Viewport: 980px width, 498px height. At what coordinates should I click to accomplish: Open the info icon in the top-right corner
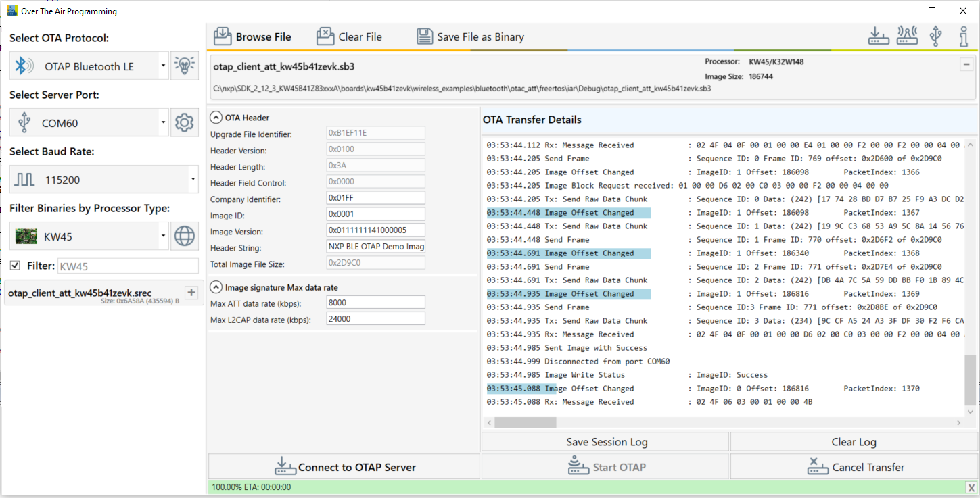pyautogui.click(x=963, y=35)
